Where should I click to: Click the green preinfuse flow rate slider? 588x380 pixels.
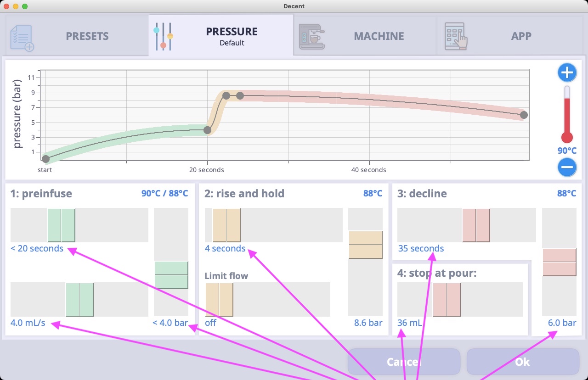79,300
